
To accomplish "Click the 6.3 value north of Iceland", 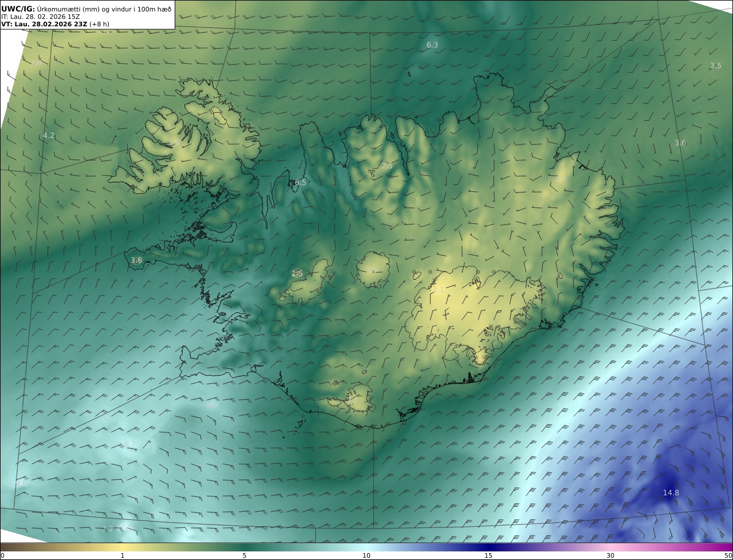I will click(x=432, y=45).
